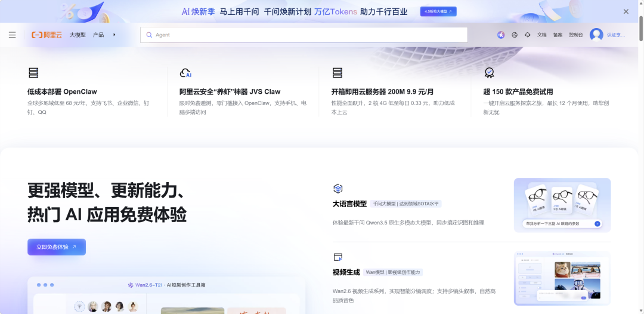The height and width of the screenshot is (314, 644).
Task: Click the 大语言模型 cube icon
Action: (x=338, y=189)
